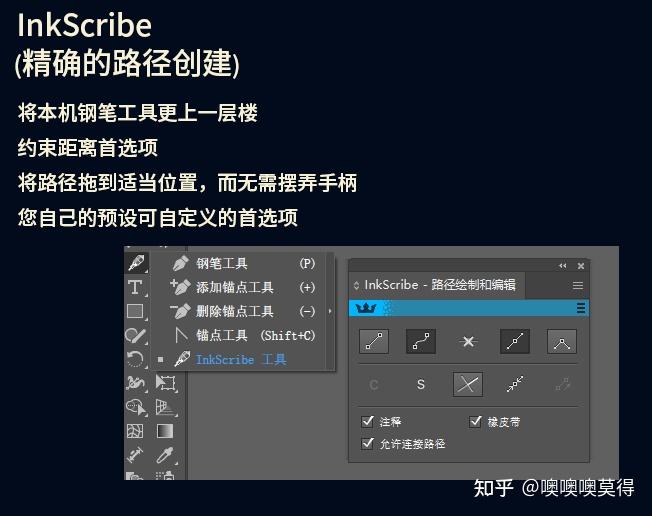Image resolution: width=652 pixels, height=516 pixels.
Task: Choose 锚点工具 (Shift+C) from flyout
Action: pos(243,335)
